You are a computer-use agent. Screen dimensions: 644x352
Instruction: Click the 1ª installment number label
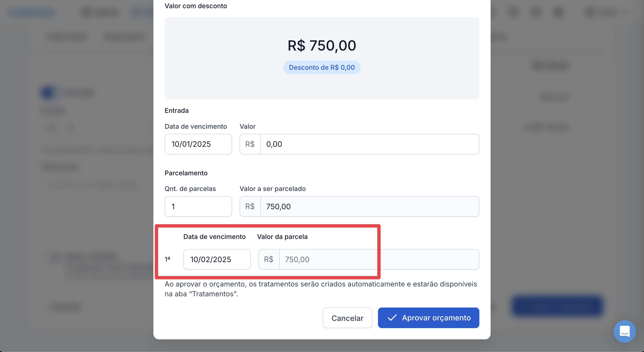click(167, 259)
